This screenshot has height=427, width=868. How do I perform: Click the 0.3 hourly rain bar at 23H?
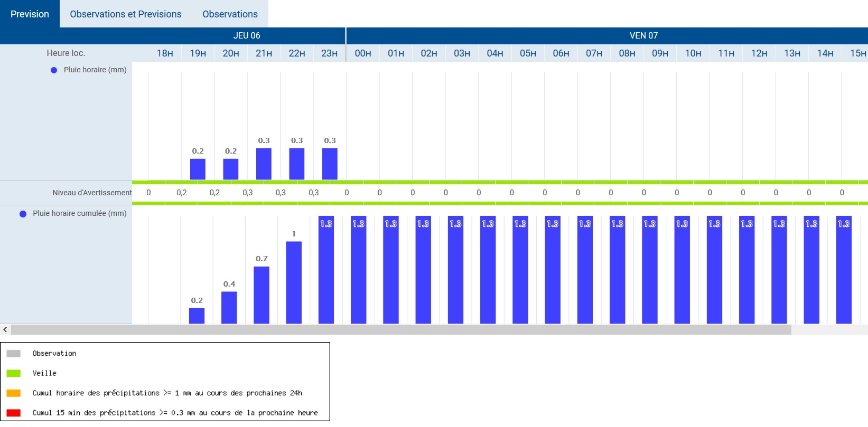pyautogui.click(x=330, y=164)
